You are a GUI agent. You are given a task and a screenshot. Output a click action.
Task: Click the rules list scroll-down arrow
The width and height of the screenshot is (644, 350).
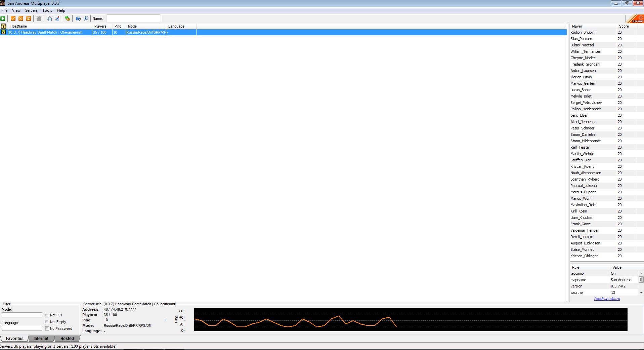point(641,293)
